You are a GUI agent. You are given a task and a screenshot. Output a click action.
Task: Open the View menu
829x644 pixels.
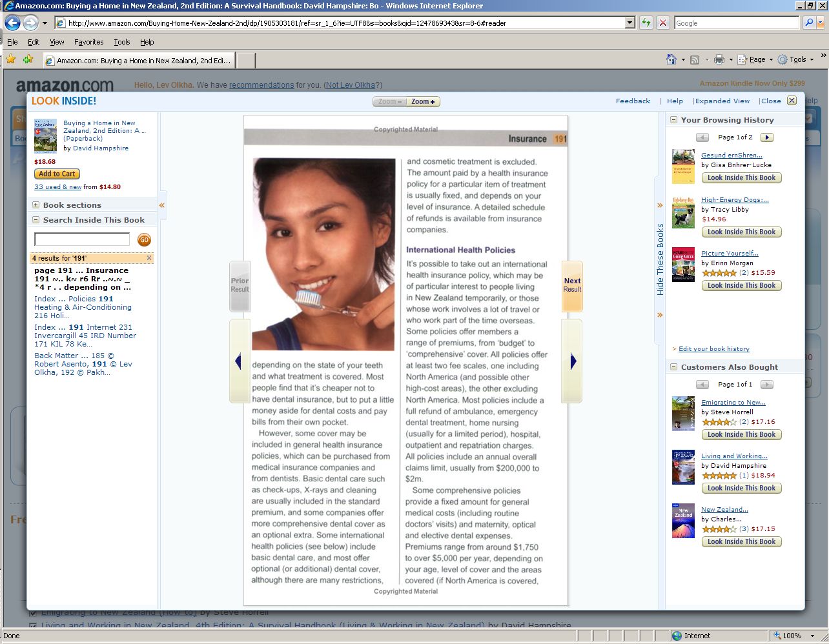point(57,42)
